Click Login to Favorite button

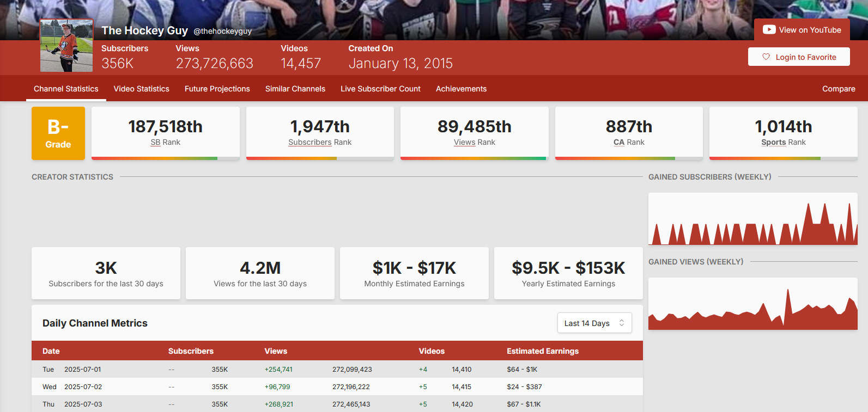(x=799, y=57)
